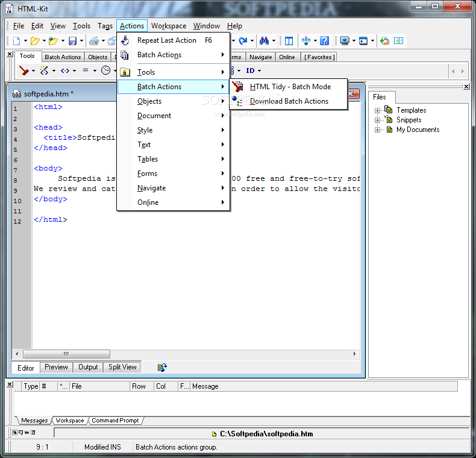Open the File menu
The width and height of the screenshot is (476, 458).
click(19, 26)
